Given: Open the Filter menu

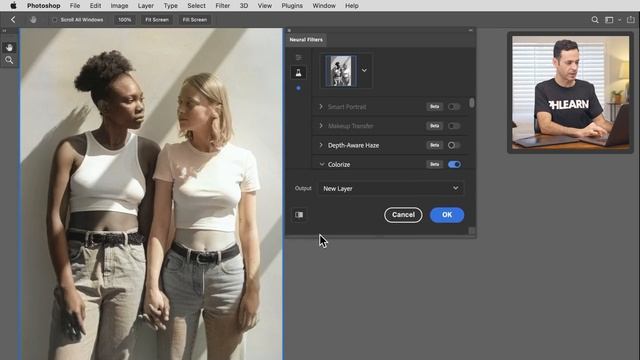Looking at the screenshot, I should click(222, 6).
